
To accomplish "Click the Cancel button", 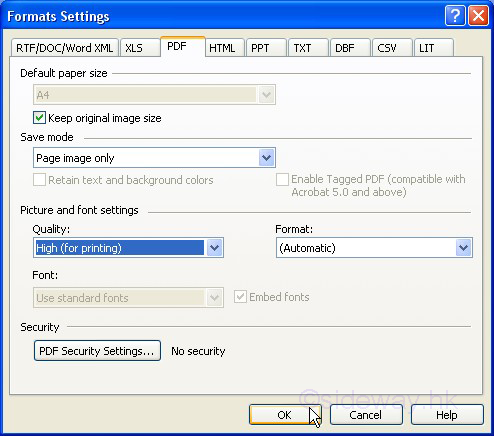I will pos(366,415).
